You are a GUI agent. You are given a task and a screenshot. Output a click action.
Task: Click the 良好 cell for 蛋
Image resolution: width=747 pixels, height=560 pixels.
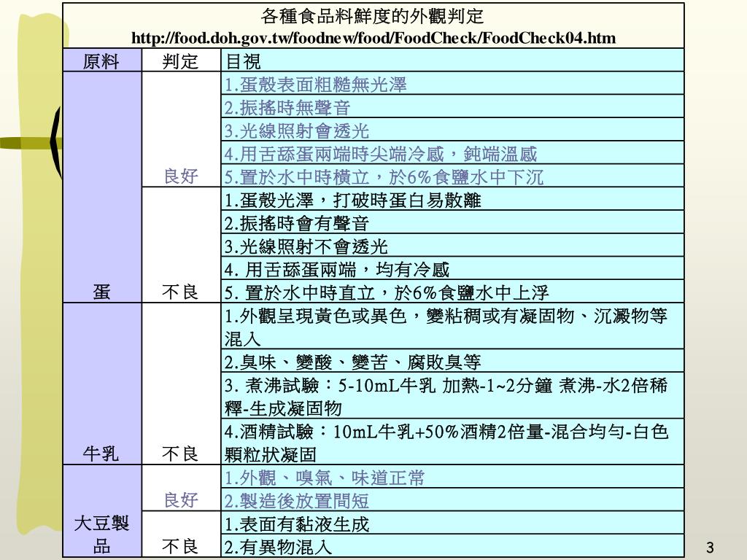(181, 130)
